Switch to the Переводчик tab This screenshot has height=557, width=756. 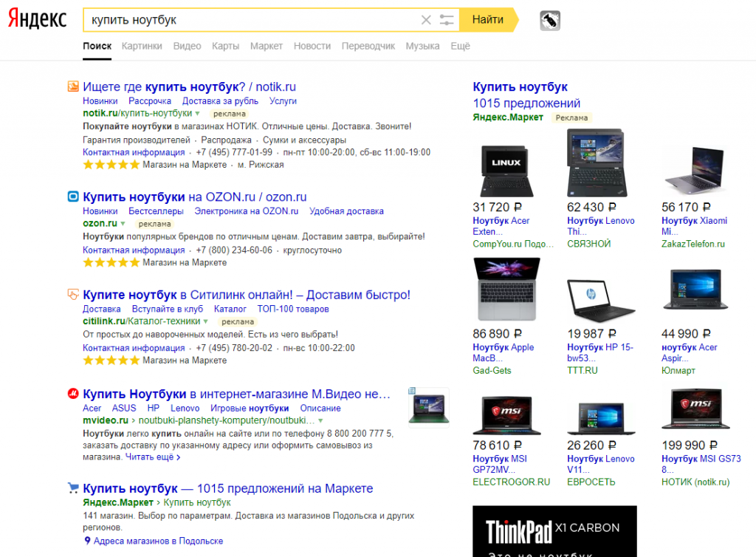[x=368, y=46]
